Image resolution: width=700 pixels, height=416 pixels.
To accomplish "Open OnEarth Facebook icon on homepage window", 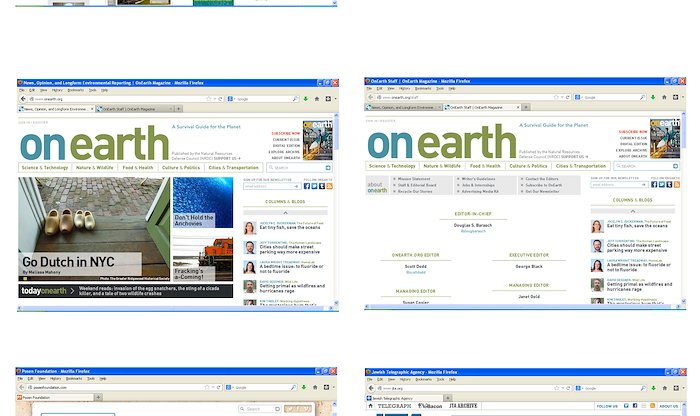I will click(307, 186).
